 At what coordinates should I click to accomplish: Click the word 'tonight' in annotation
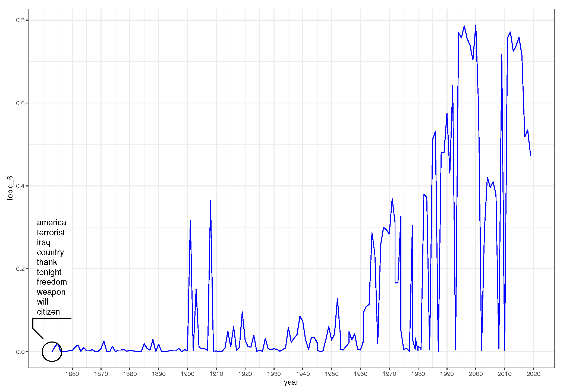[x=49, y=272]
